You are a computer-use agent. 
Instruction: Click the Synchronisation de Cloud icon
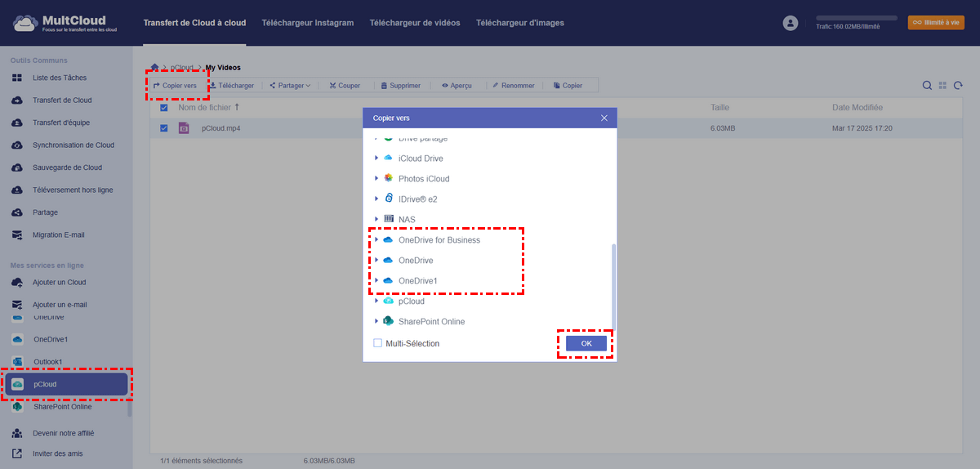click(17, 145)
